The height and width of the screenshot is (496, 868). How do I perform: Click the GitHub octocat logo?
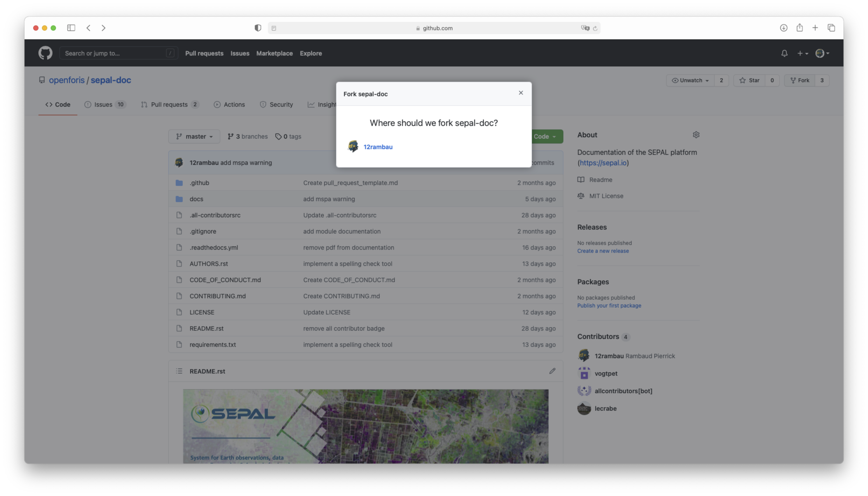point(45,53)
